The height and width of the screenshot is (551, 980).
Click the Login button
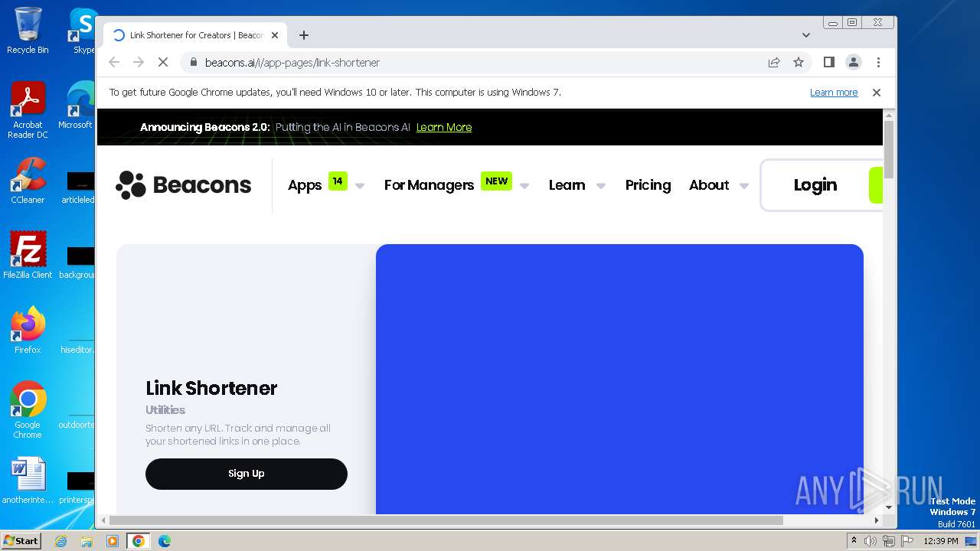(x=815, y=185)
